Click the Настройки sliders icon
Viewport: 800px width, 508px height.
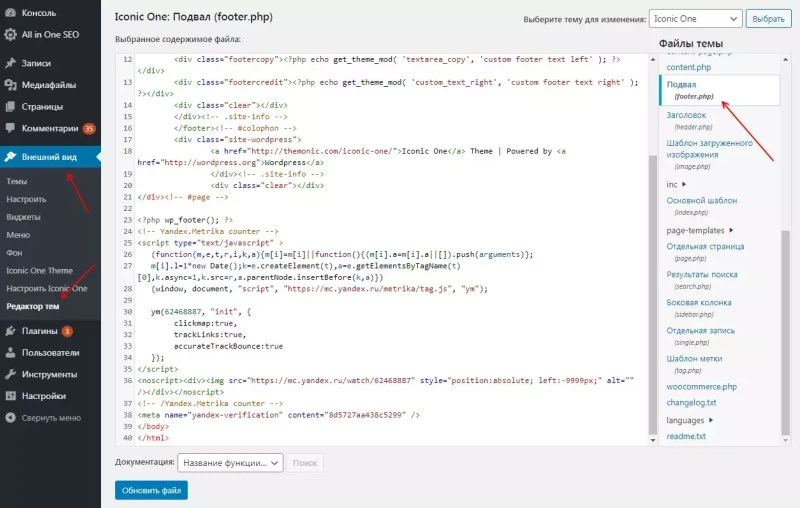(10, 396)
